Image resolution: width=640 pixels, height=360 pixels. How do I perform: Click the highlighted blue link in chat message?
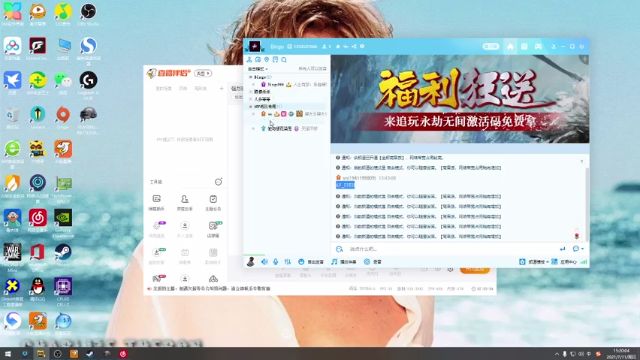[x=345, y=185]
